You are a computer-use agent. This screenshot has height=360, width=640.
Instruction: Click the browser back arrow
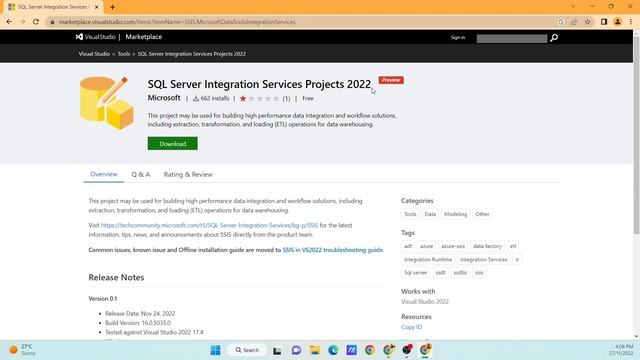tap(9, 22)
